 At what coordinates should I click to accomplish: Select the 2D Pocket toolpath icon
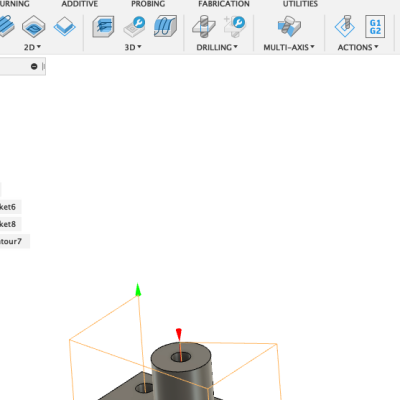coord(33,26)
